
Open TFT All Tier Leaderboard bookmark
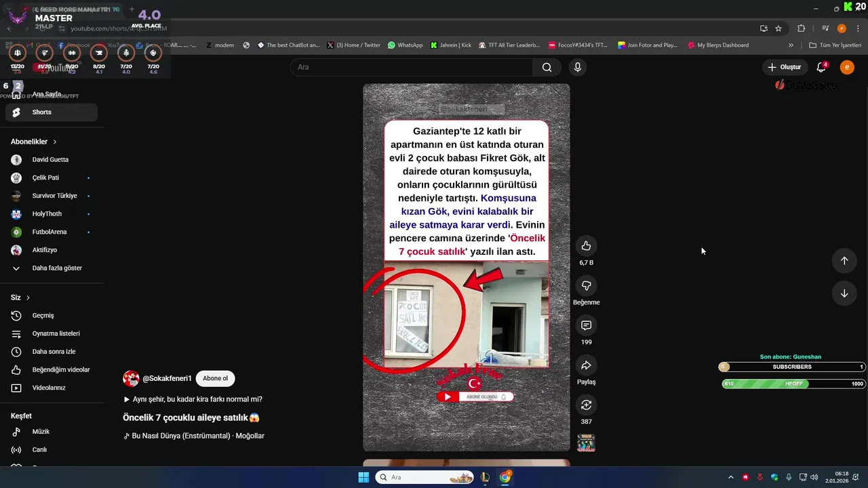(509, 45)
